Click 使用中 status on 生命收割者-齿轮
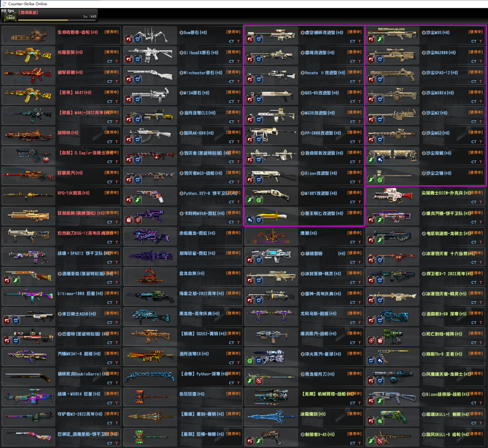Screen dimensions: 488x448 112,32
